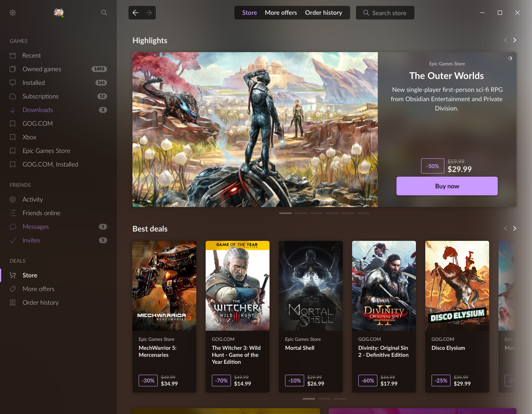532x414 pixels.
Task: Open Friends online from the sidebar
Action: click(41, 213)
